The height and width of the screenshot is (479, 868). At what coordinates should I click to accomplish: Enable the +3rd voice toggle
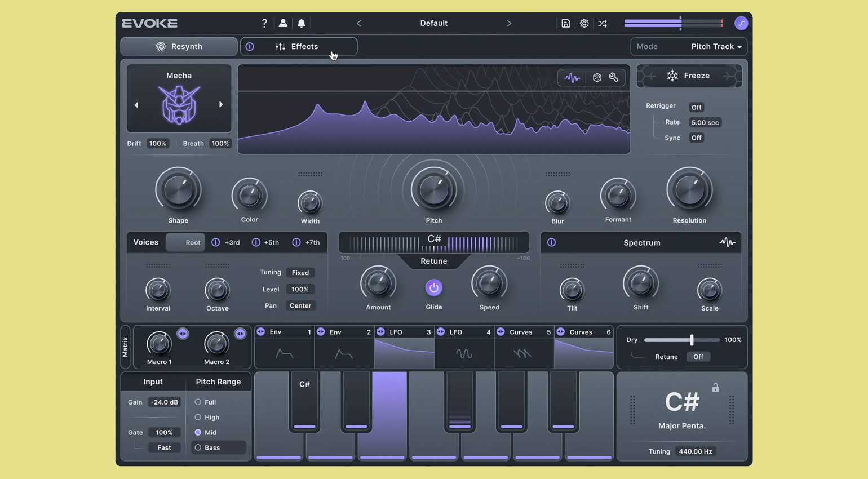click(216, 242)
